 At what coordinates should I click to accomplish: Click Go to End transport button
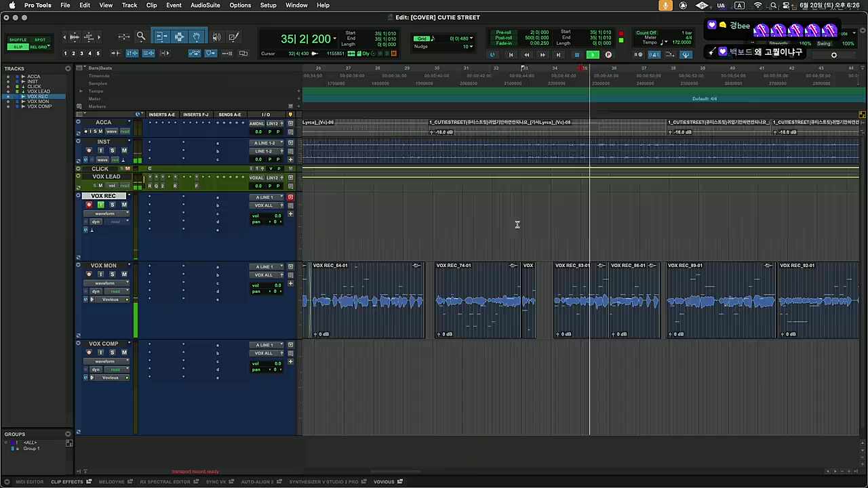[x=559, y=55]
